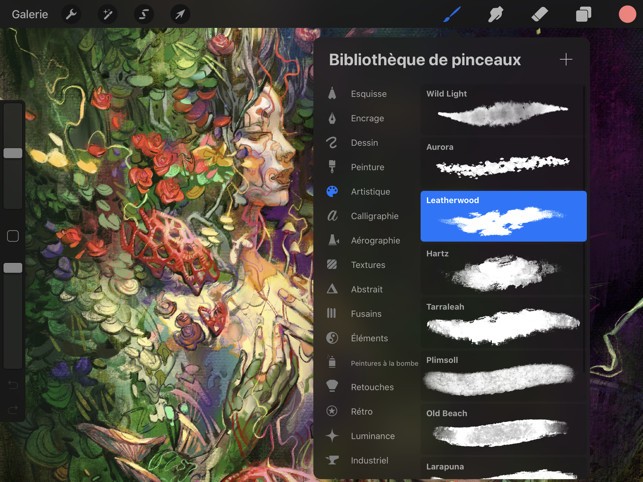Click the Textures category icon
The width and height of the screenshot is (643, 482).
(x=332, y=265)
